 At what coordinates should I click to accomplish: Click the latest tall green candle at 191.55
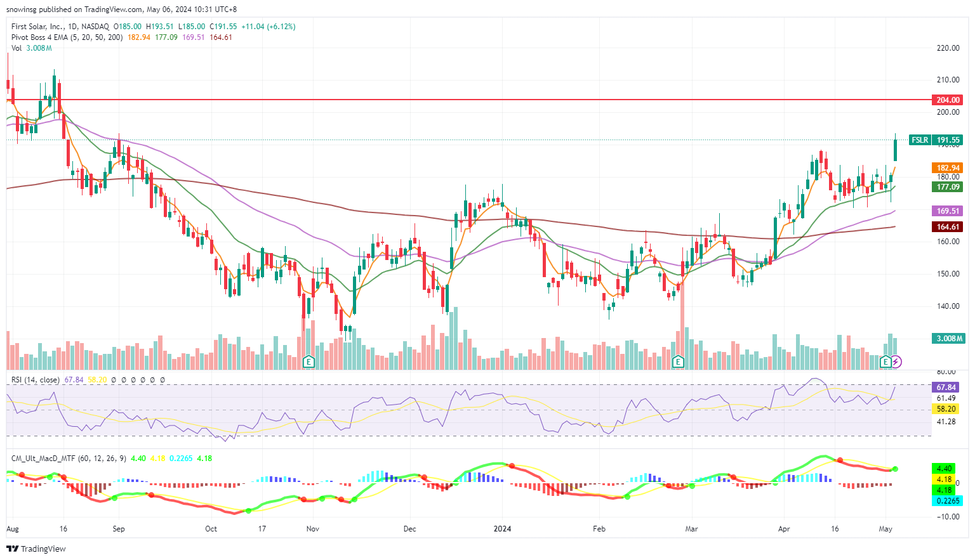coord(895,149)
